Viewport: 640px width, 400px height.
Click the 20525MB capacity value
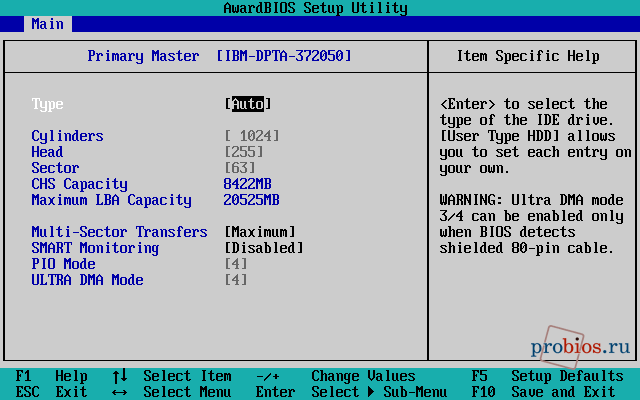click(251, 200)
